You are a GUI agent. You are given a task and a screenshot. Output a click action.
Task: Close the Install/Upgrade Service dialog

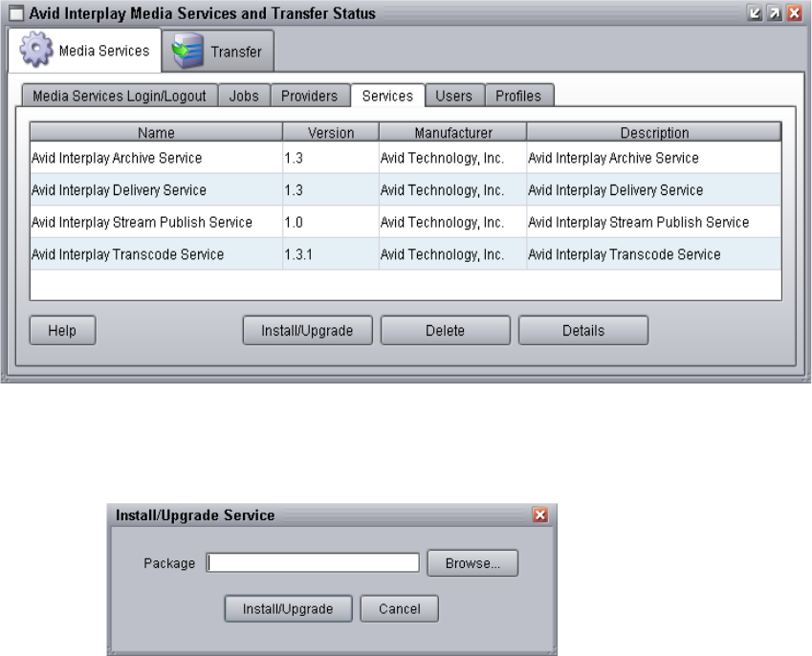540,514
